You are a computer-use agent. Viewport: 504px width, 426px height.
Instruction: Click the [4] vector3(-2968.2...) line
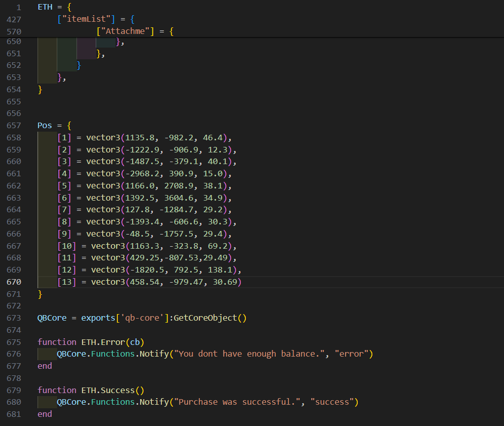point(144,174)
